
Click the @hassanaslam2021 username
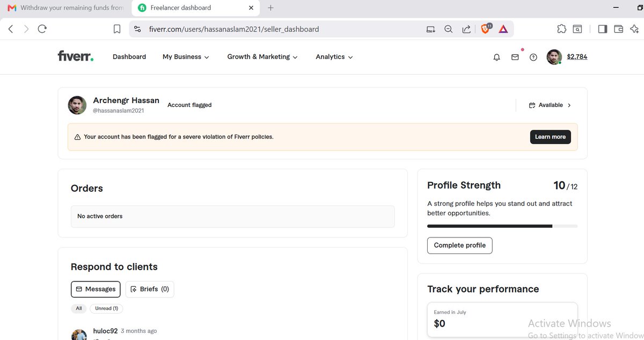[x=119, y=111]
